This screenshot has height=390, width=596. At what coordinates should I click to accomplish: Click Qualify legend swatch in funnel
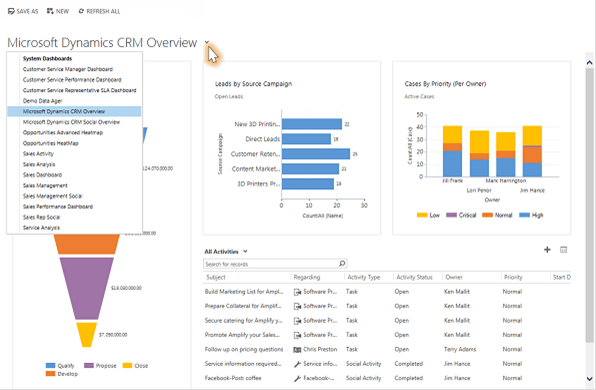[50, 366]
